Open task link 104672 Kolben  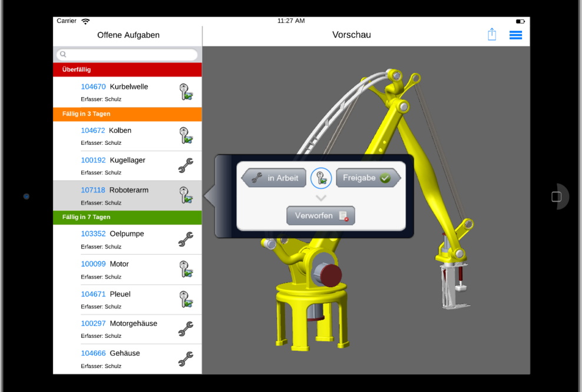[x=93, y=131]
